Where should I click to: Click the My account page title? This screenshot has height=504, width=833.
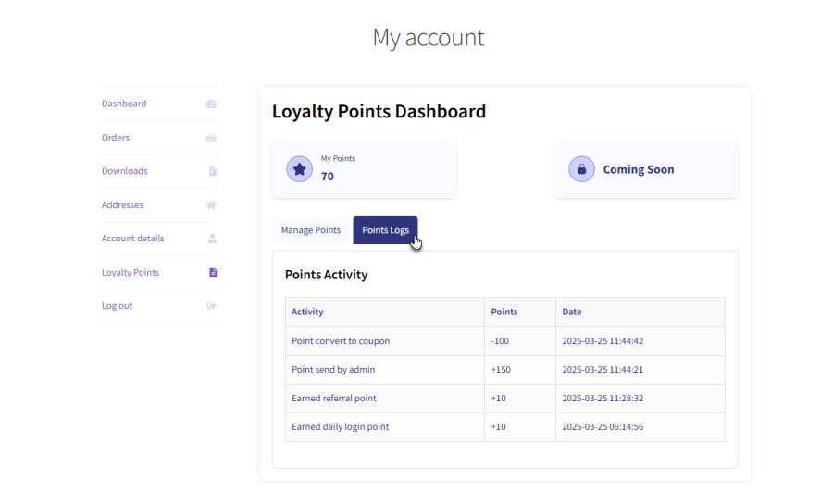(429, 38)
